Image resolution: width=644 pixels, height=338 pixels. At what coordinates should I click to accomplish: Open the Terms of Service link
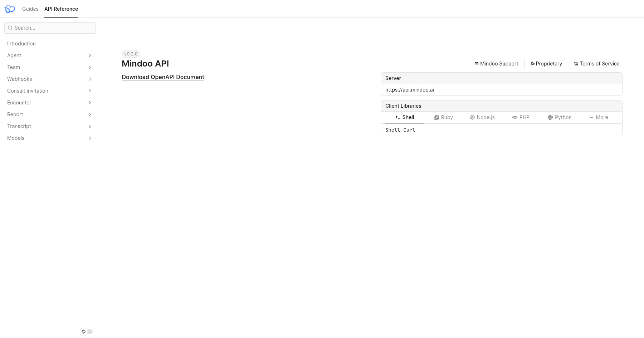[x=596, y=64]
